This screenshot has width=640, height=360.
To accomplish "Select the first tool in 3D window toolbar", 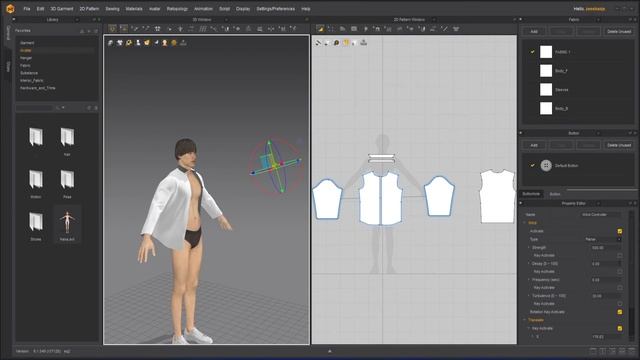I will pos(112,29).
